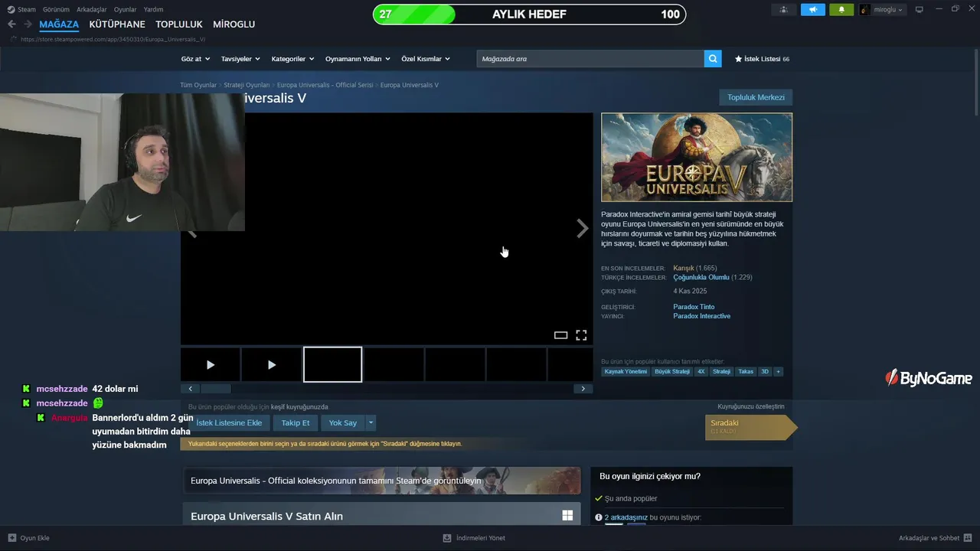Switch to the TOPLULUK tab
This screenshot has width=980, height=551.
[x=179, y=24]
